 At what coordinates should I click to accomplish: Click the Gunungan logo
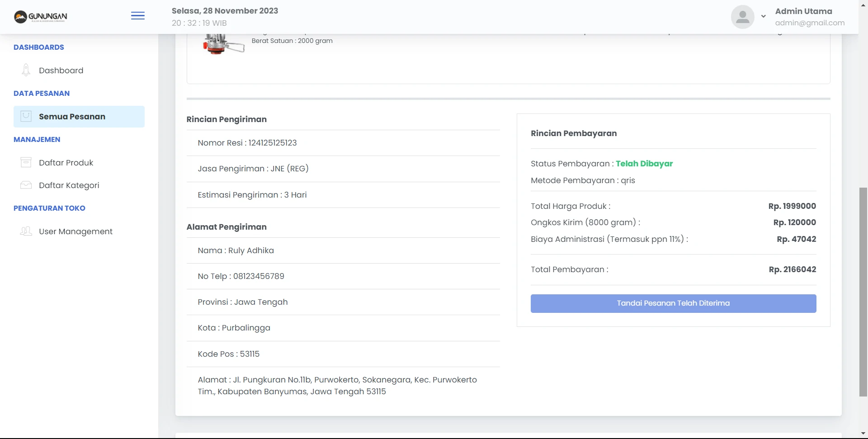coord(40,17)
